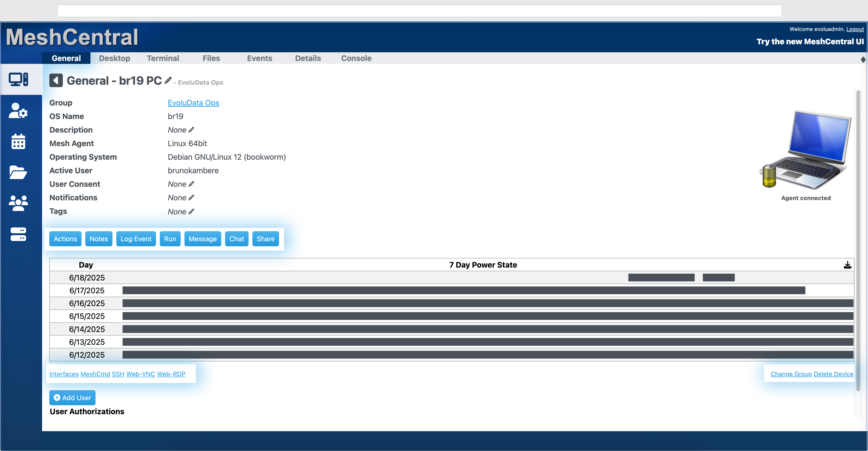Click the 6/17/2025 power state bar
Viewport: 868px width, 451px height.
(x=464, y=291)
